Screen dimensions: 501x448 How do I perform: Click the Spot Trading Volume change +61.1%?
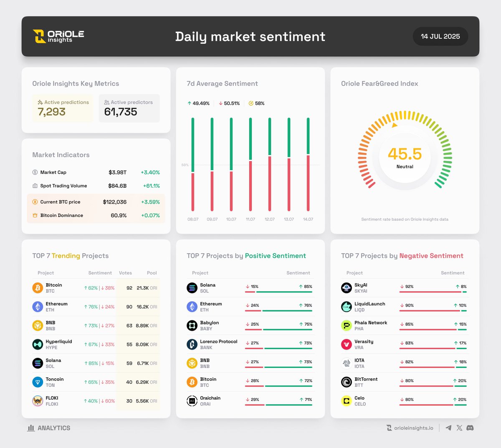[152, 186]
